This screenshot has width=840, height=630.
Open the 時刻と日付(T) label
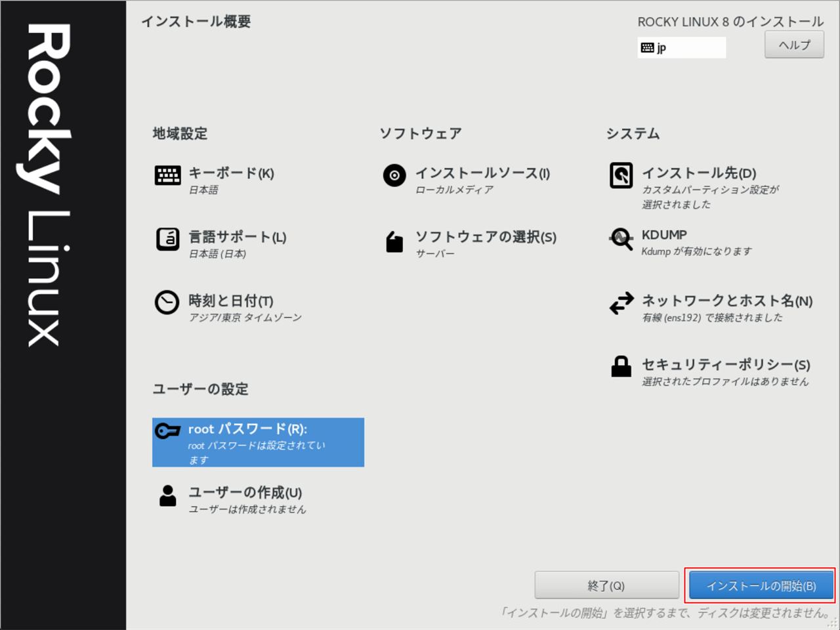tap(231, 301)
